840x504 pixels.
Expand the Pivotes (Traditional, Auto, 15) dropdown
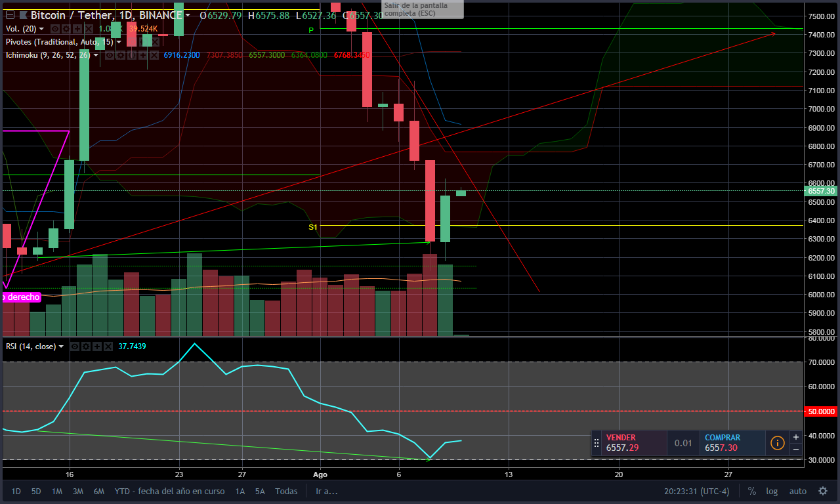119,42
